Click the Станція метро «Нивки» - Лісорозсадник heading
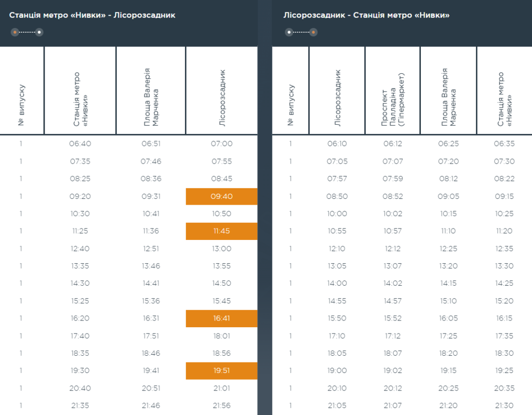Image resolution: width=532 pixels, height=415 pixels. (92, 15)
